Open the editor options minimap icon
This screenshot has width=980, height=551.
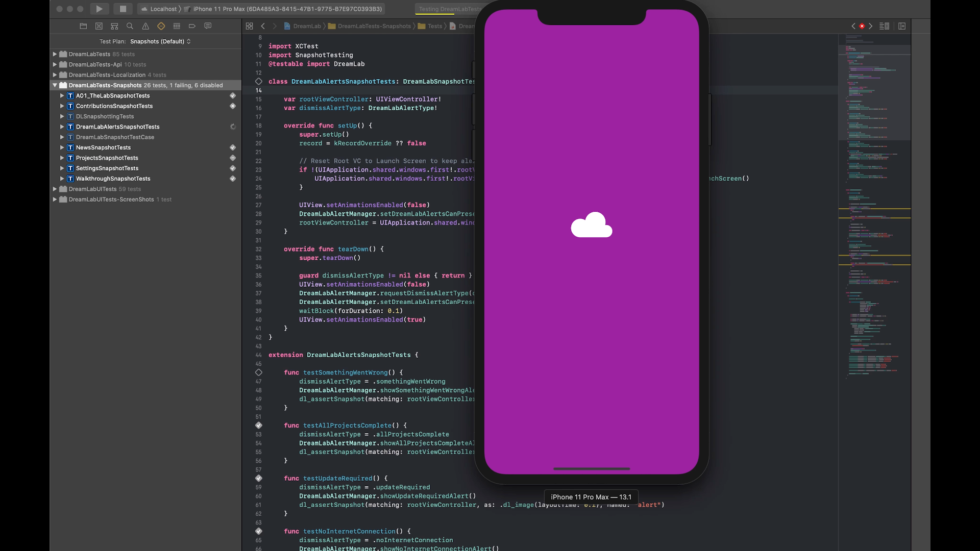(x=885, y=26)
